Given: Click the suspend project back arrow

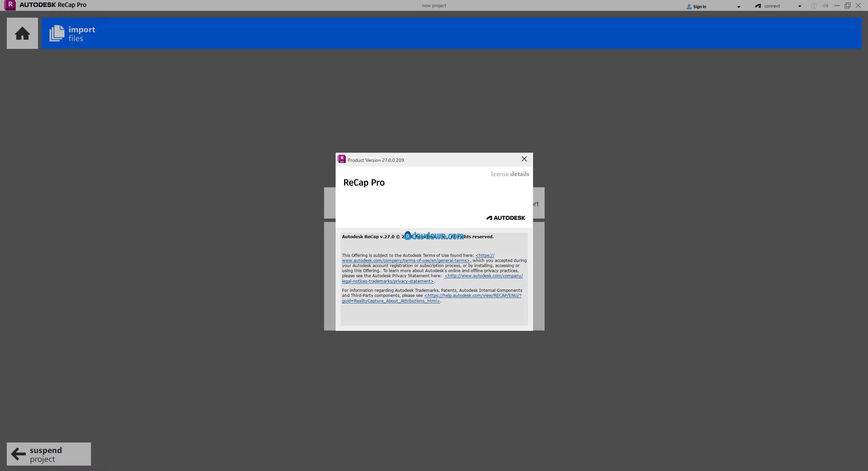Looking at the screenshot, I should click(x=18, y=454).
